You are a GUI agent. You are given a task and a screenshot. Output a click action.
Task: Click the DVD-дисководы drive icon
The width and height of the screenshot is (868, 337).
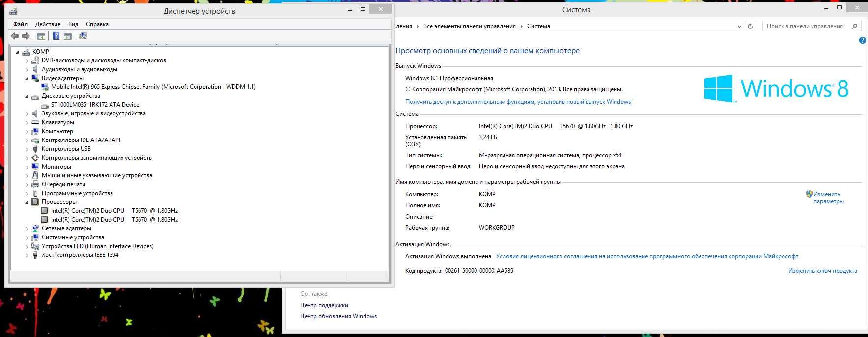tap(35, 60)
